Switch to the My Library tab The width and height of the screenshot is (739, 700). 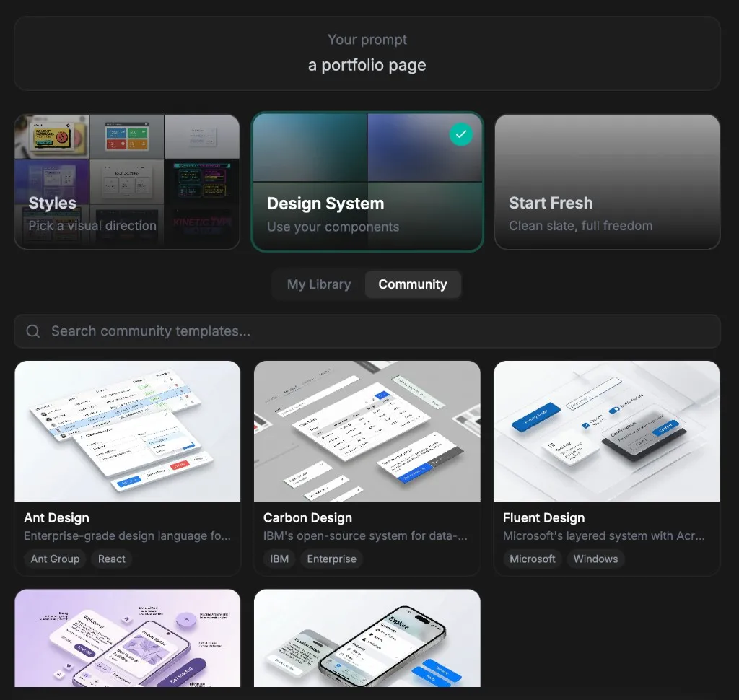pos(318,284)
